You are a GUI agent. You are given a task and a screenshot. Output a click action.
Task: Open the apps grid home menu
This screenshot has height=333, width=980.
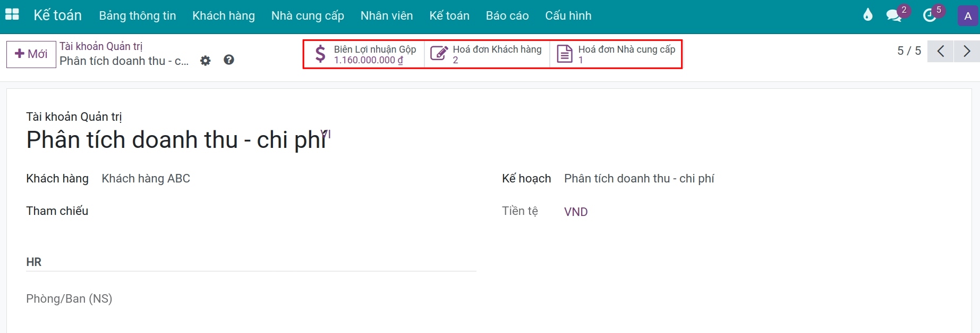click(x=12, y=15)
